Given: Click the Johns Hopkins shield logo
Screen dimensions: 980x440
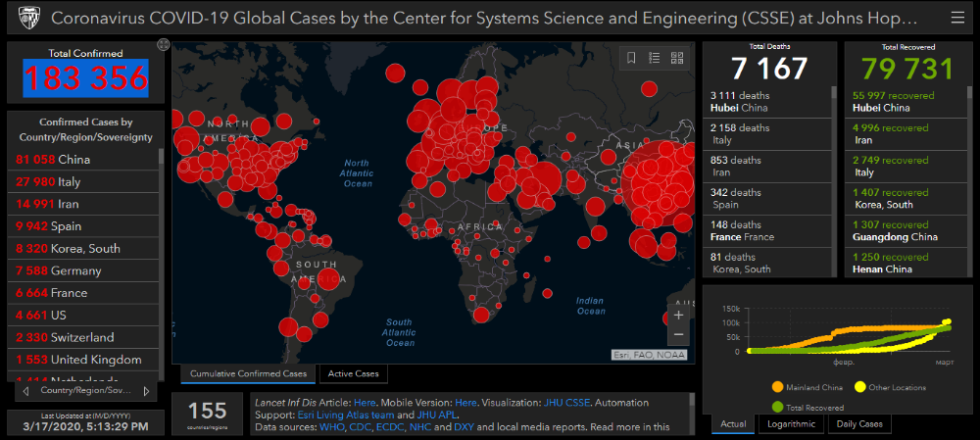Looking at the screenshot, I should [x=28, y=18].
